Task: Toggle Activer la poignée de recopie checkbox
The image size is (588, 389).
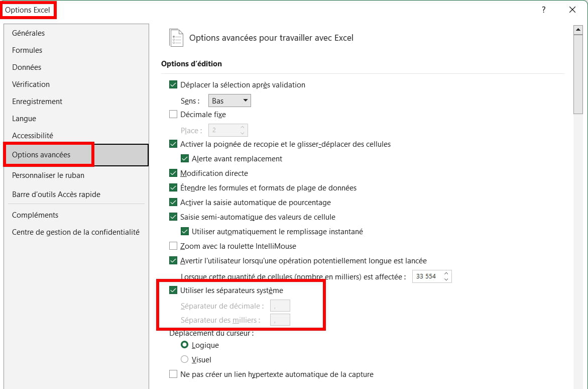Action: [173, 144]
